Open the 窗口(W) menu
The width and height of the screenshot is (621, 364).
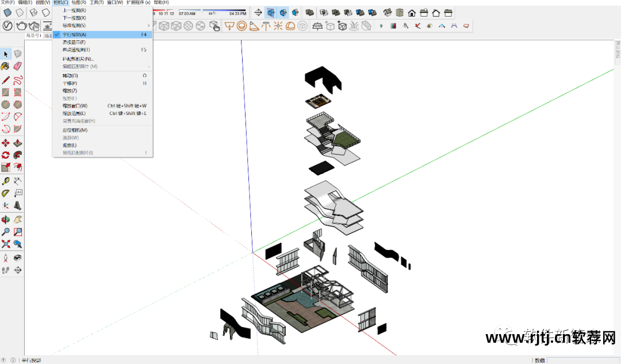(115, 2)
